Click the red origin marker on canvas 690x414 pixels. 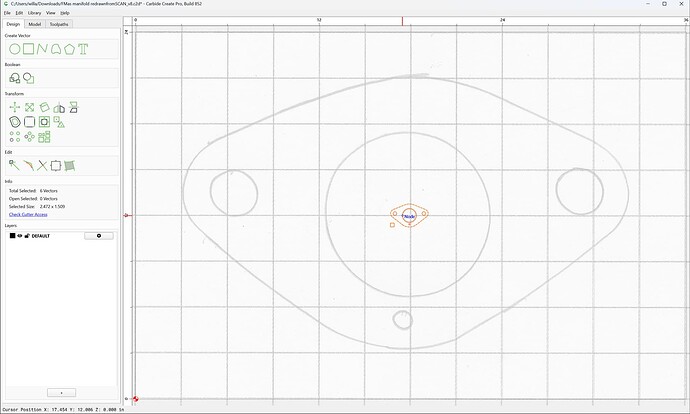pos(136,399)
